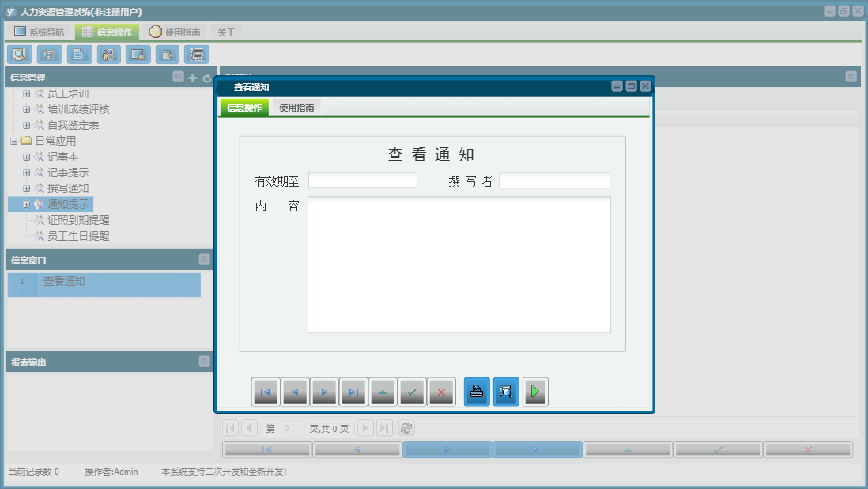This screenshot has height=489, width=868.
Task: Collapse the background panel behind dialog using chevron
Action: (x=851, y=77)
